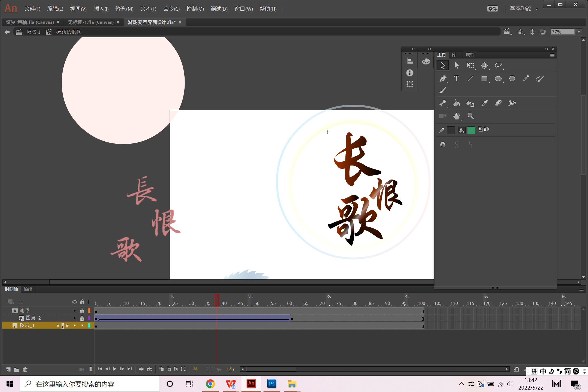
Task: Pick the Eraser tool
Action: tap(498, 103)
